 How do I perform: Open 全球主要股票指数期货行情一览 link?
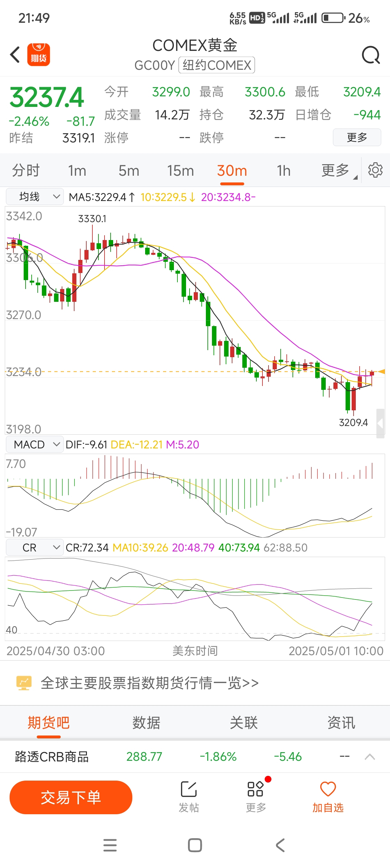[x=150, y=683]
